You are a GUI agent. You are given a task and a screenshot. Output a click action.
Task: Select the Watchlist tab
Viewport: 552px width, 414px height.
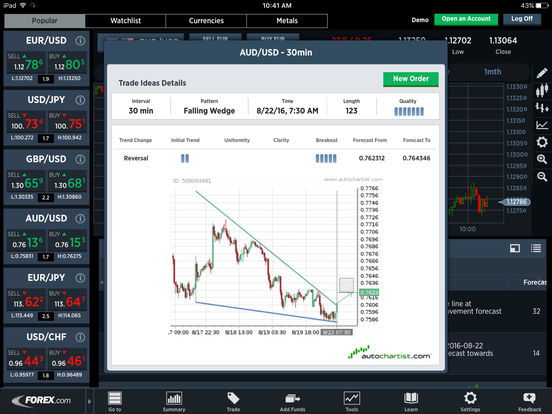point(125,21)
